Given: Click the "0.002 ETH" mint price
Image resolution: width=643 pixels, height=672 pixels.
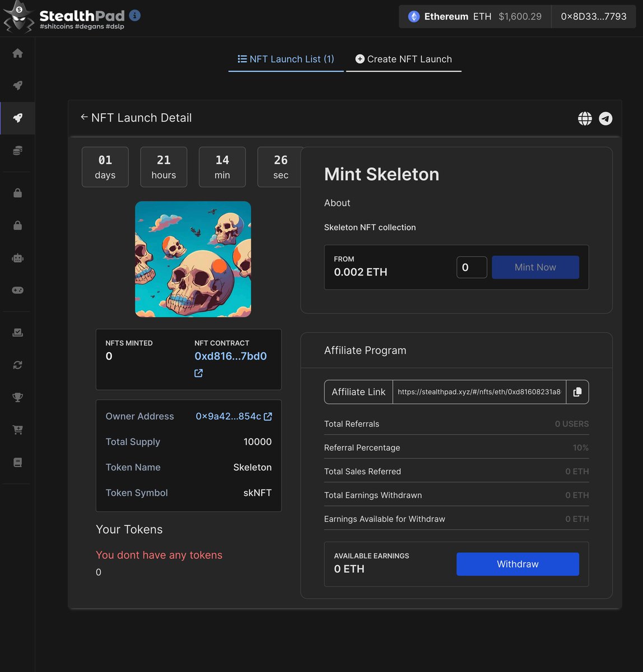Looking at the screenshot, I should coord(361,272).
